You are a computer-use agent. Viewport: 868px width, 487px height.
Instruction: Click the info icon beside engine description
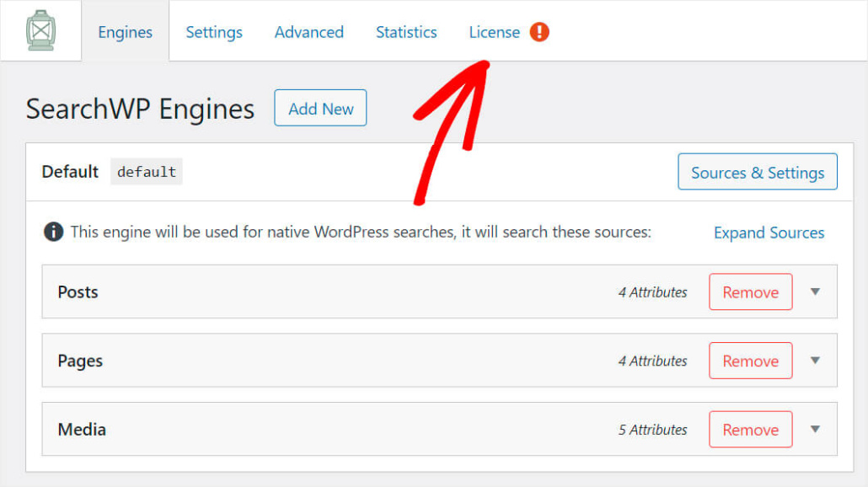(x=53, y=232)
